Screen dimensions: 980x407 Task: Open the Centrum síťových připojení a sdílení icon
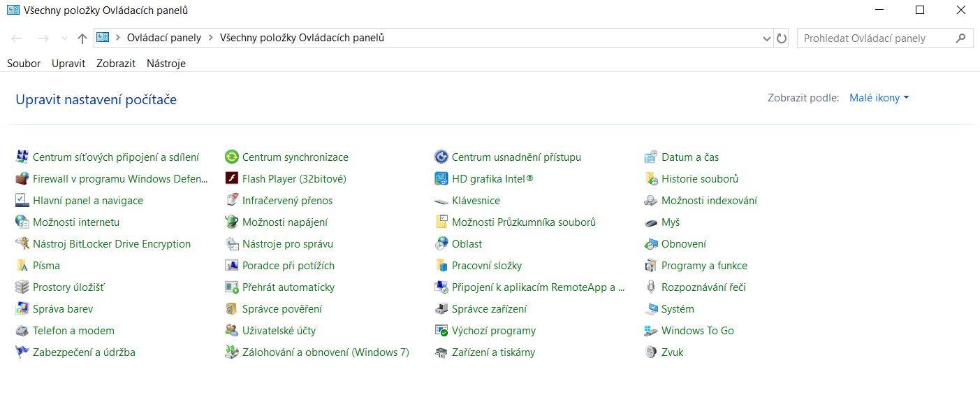click(x=22, y=157)
